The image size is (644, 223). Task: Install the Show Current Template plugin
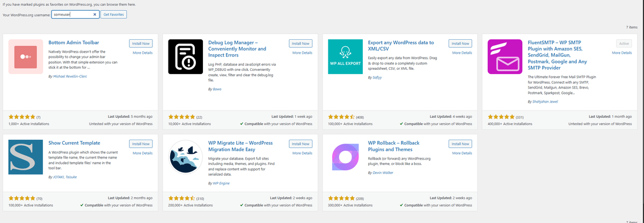point(141,143)
